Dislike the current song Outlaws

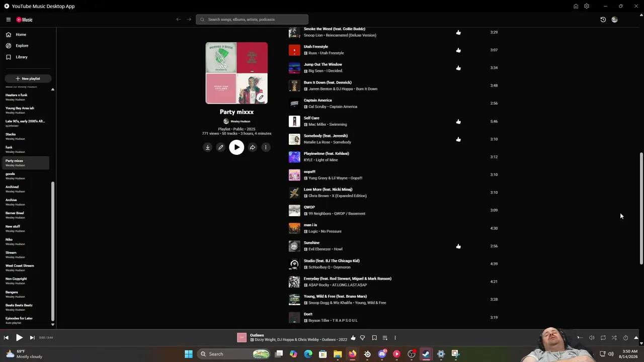[362, 338]
